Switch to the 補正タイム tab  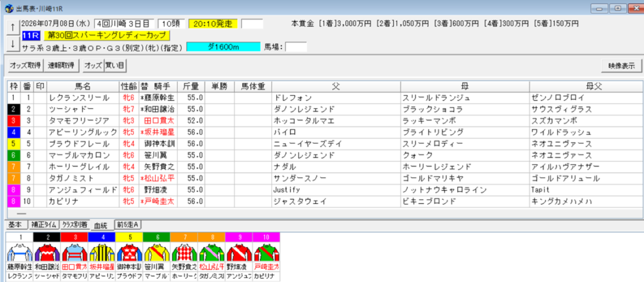44,225
